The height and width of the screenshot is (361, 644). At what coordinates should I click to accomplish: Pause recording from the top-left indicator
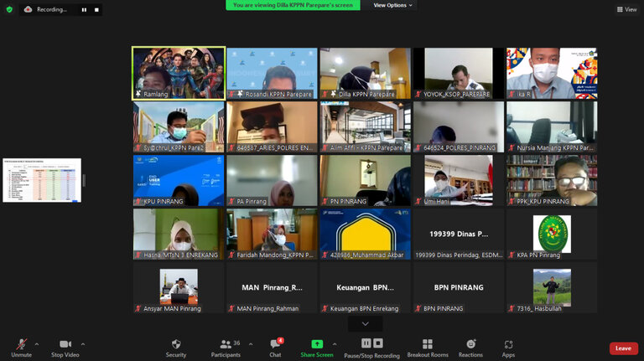84,10
